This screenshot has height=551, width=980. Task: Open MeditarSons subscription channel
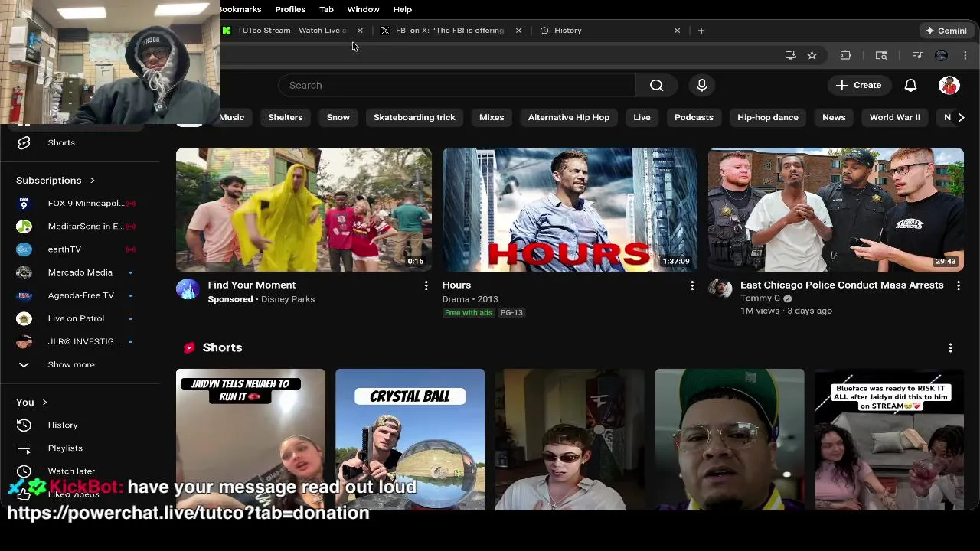pos(80,227)
